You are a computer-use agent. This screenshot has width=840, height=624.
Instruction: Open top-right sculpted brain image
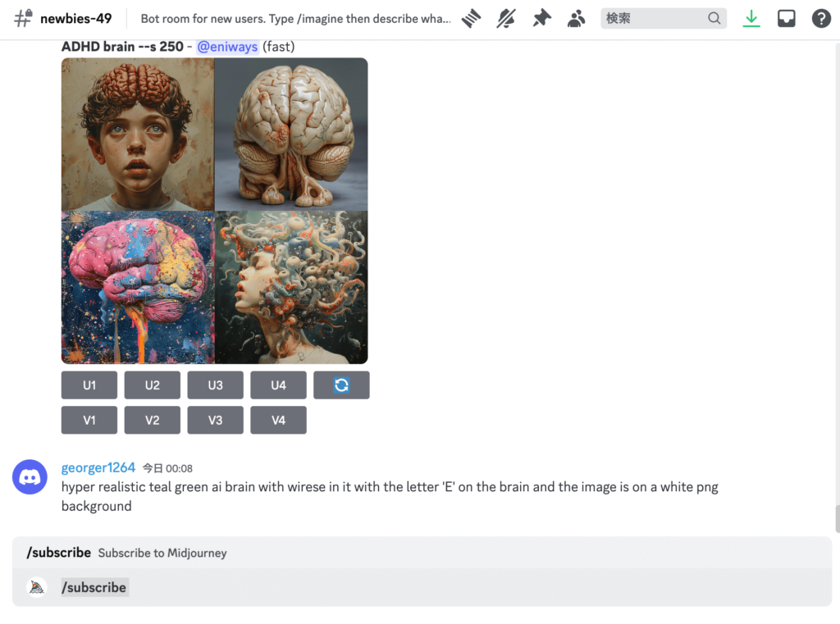[291, 134]
